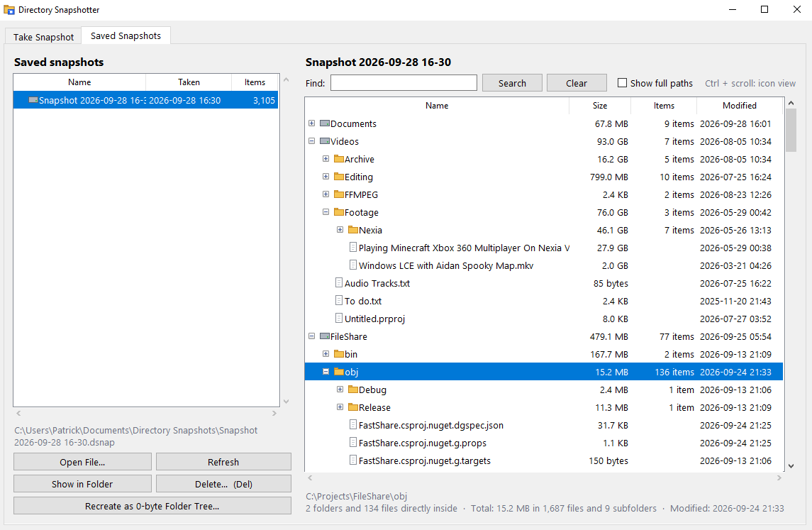Screen dimensions: 812x530
Task: Select the Audio Tracks.txt row name
Action: pyautogui.click(x=377, y=283)
